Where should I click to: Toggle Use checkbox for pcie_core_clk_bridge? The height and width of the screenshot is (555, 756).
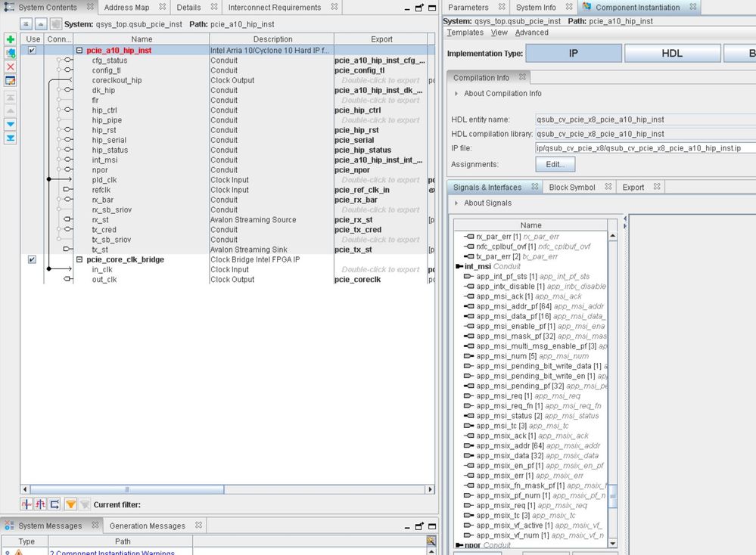32,259
